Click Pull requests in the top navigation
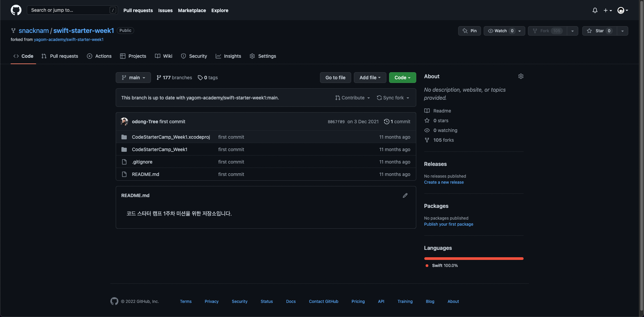644x317 pixels. (138, 10)
